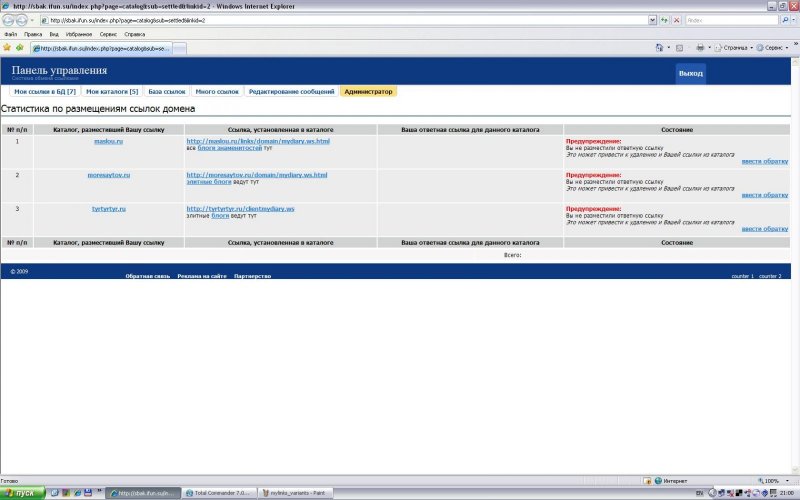Open the База ссылок tab
The width and height of the screenshot is (800, 500).
167,91
